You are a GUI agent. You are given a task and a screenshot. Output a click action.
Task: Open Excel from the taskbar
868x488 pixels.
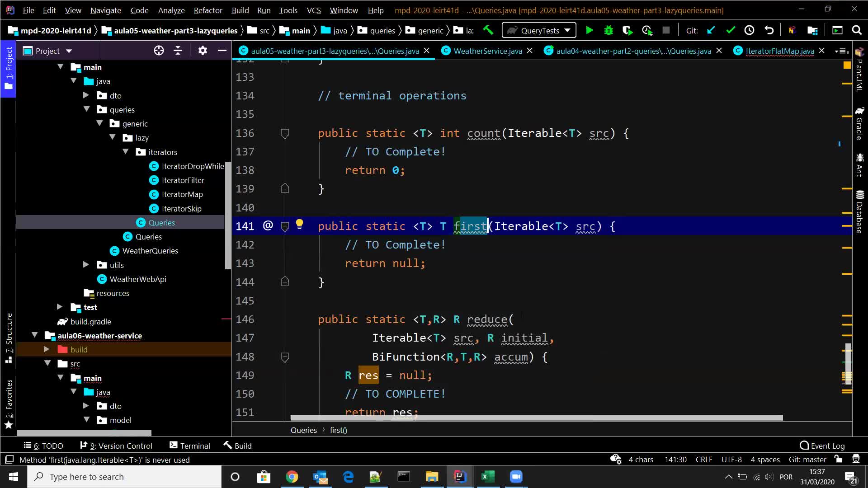pyautogui.click(x=488, y=477)
